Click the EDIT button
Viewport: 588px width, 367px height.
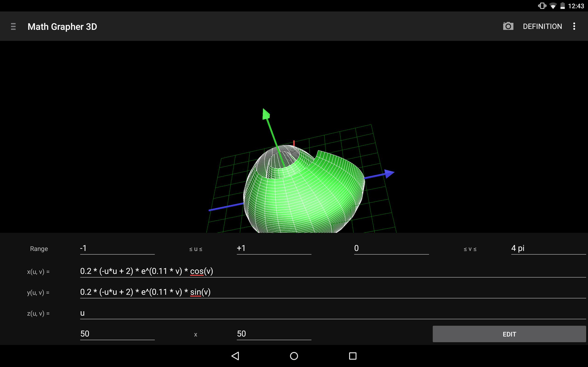point(509,334)
